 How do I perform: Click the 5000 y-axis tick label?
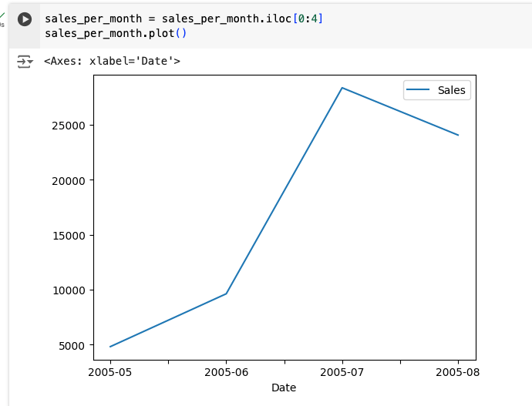point(75,346)
